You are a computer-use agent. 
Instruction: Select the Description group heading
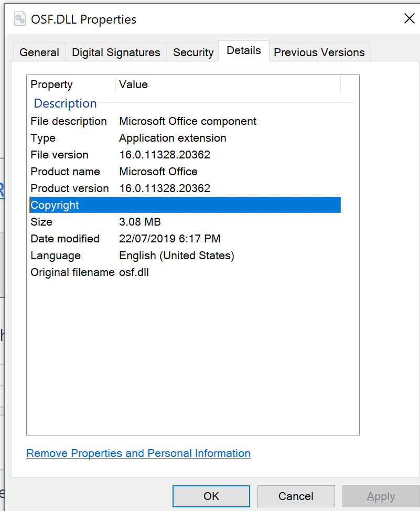click(65, 103)
